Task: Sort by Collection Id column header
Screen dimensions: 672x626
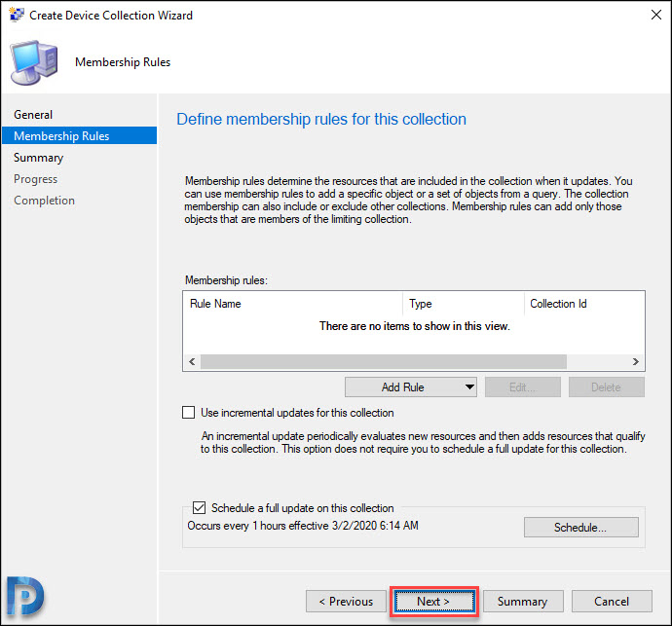Action: point(584,304)
